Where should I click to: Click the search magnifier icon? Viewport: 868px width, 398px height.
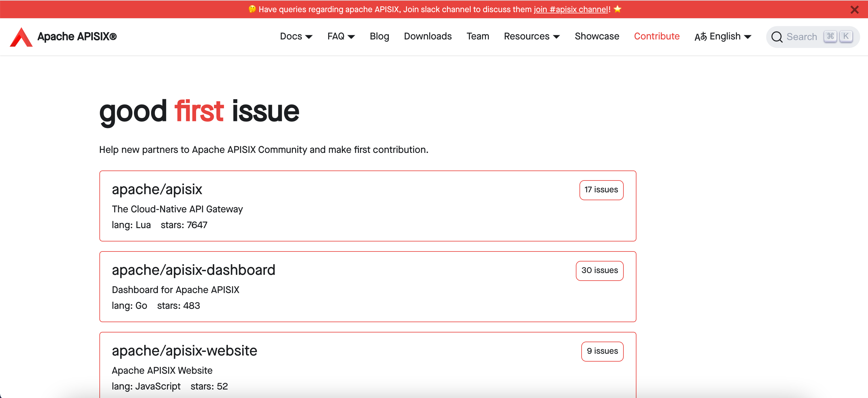pyautogui.click(x=777, y=37)
